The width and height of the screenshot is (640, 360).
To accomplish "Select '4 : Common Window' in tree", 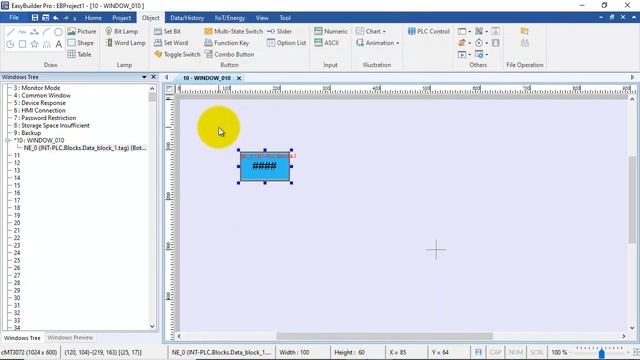I will point(42,95).
